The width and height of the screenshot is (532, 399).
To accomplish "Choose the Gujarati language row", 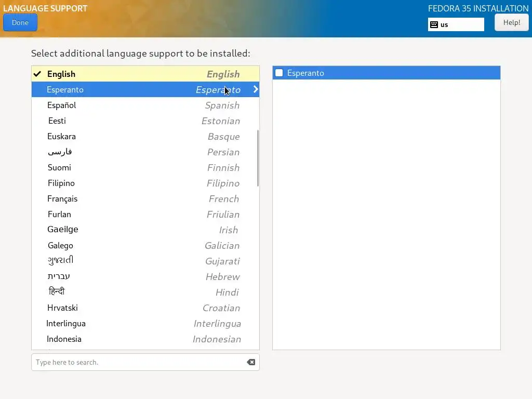I will coord(145,261).
